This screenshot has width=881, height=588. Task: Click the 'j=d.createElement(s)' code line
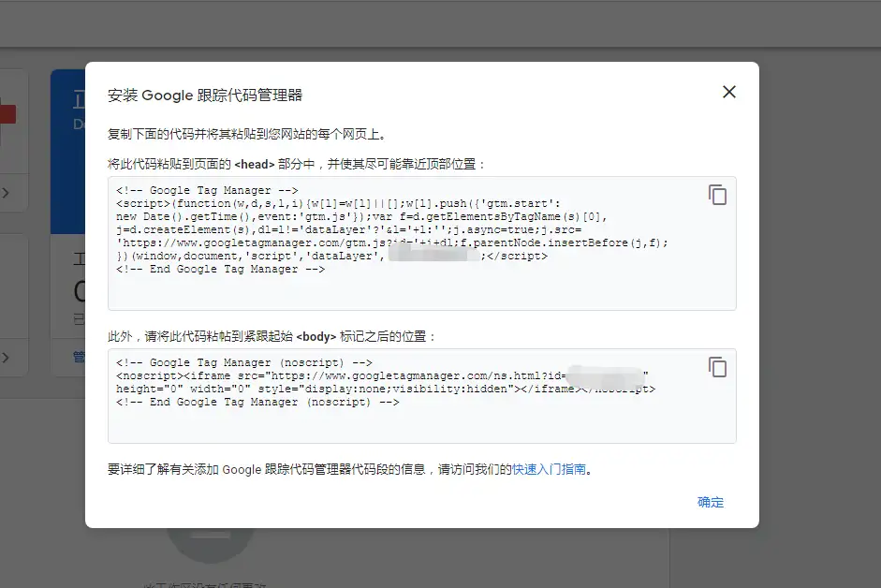348,230
